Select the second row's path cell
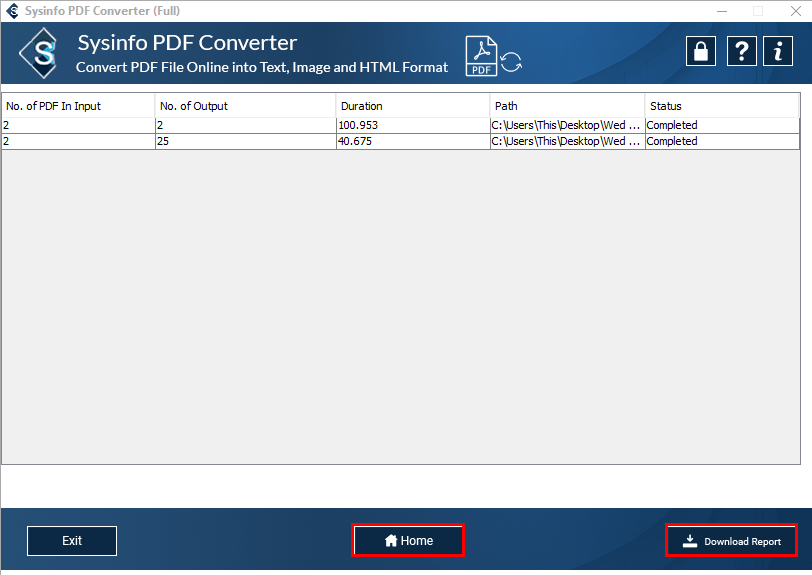Image resolution: width=812 pixels, height=575 pixels. tap(567, 141)
